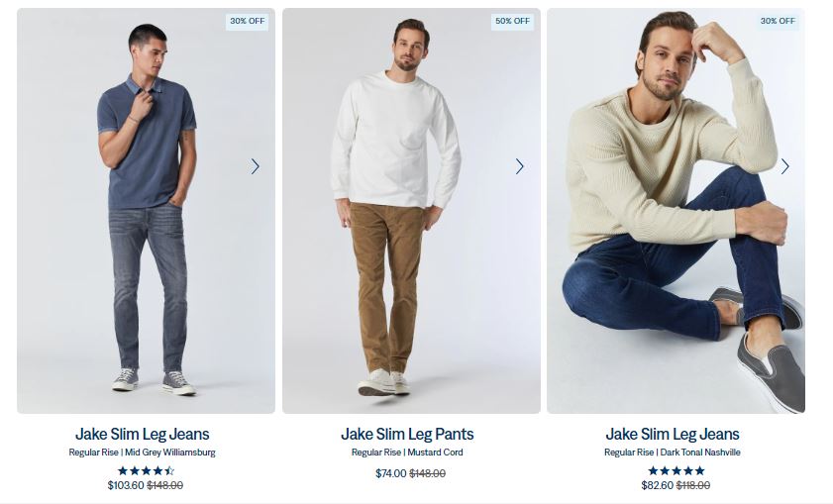Viewport: 833px width, 504px height.
Task: Open the mustard corduroy pants model photo
Action: (x=411, y=211)
